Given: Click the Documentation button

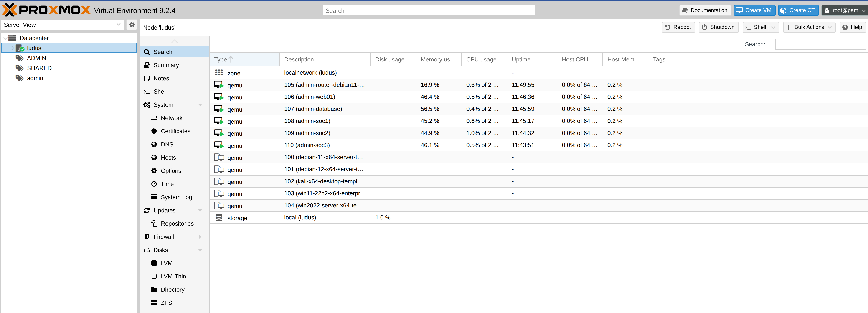Looking at the screenshot, I should (705, 10).
